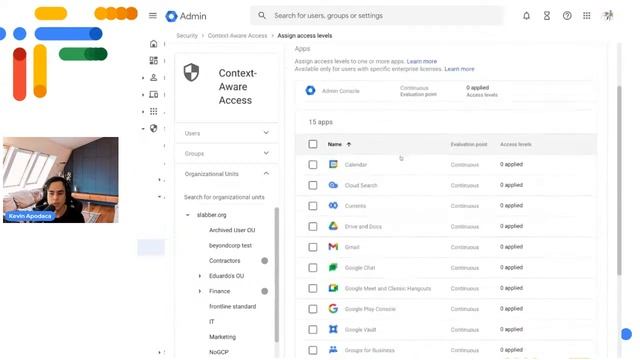Expand Eduardo's OU tree node

coord(200,276)
